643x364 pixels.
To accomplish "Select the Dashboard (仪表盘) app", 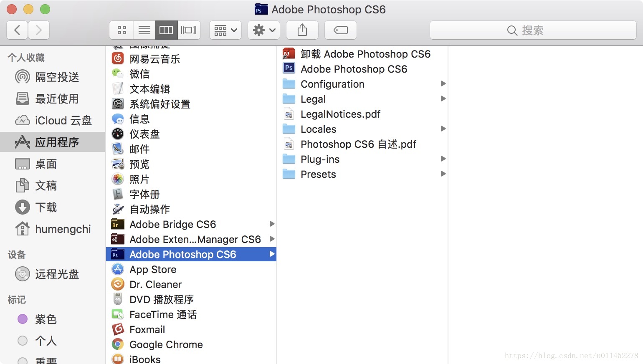I will pyautogui.click(x=191, y=134).
